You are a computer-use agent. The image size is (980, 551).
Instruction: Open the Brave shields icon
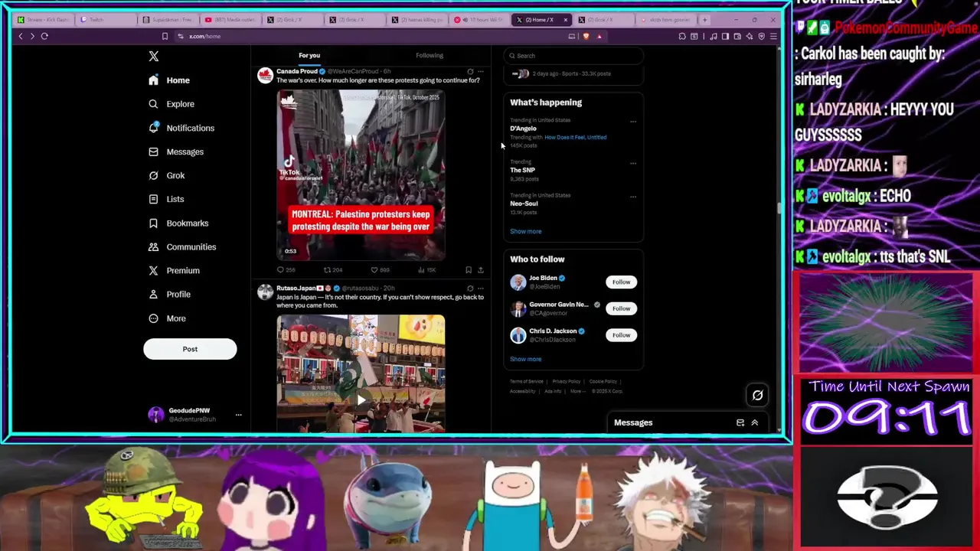[x=586, y=36]
